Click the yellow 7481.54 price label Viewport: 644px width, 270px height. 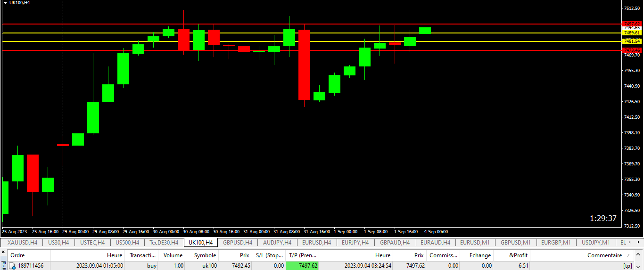(632, 41)
